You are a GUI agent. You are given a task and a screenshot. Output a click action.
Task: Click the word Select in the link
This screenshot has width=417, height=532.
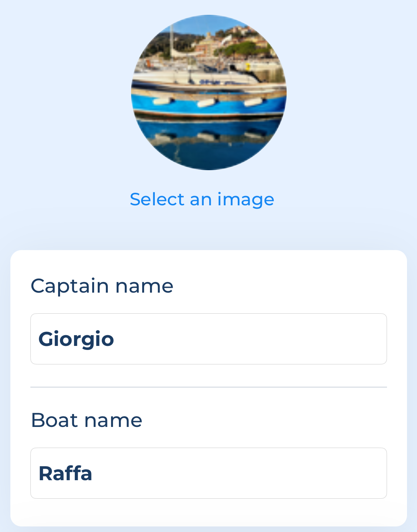point(157,199)
